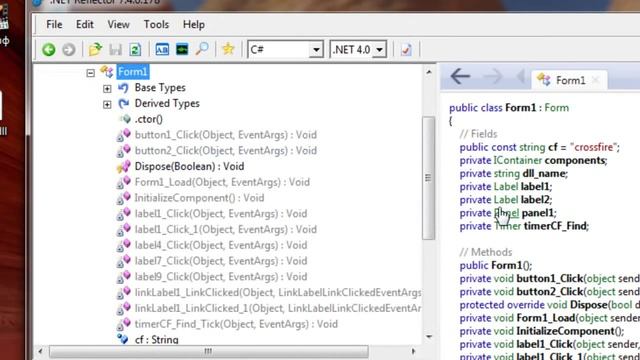The image size is (640, 360).
Task: Expand the Base Types node
Action: (x=107, y=89)
